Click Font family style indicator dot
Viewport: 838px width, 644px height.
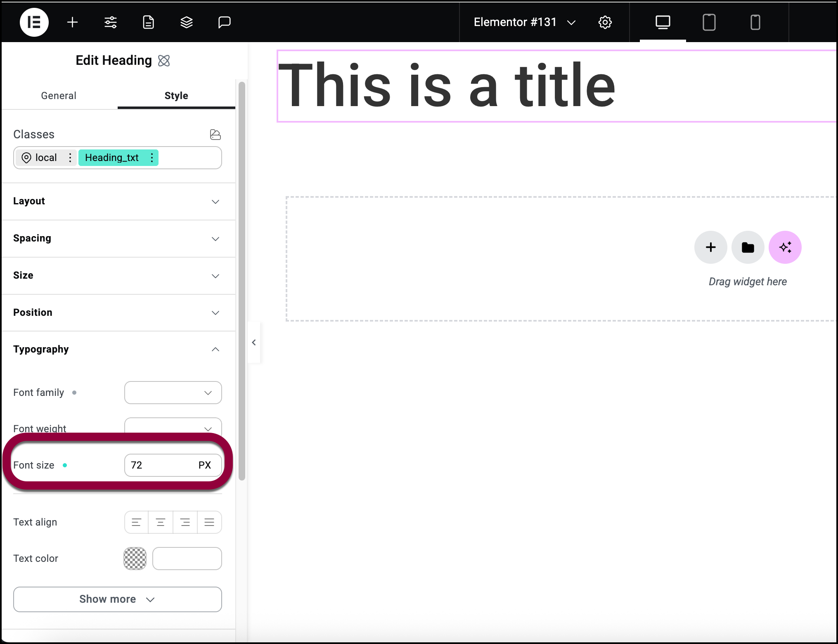(74, 393)
